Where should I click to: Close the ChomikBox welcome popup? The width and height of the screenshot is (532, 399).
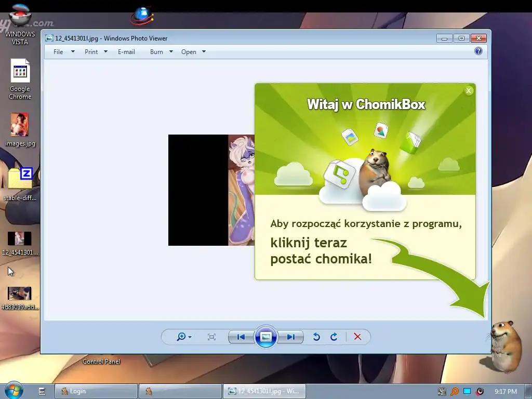469,90
